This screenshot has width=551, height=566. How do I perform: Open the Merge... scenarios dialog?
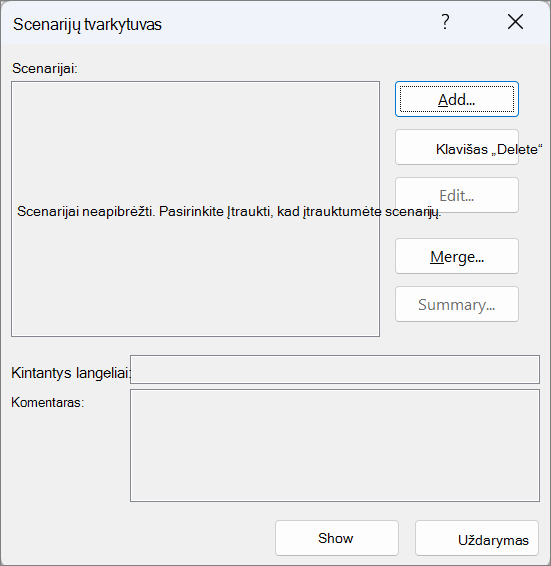coord(457,256)
